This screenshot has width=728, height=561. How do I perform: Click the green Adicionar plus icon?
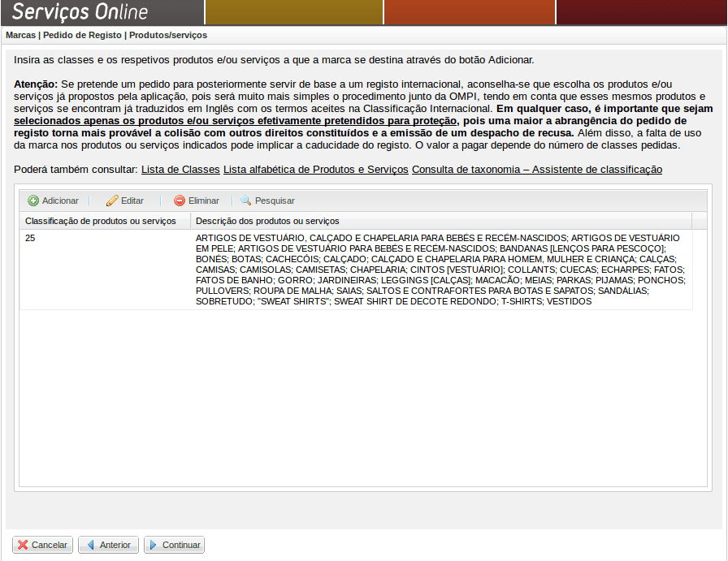tap(33, 201)
